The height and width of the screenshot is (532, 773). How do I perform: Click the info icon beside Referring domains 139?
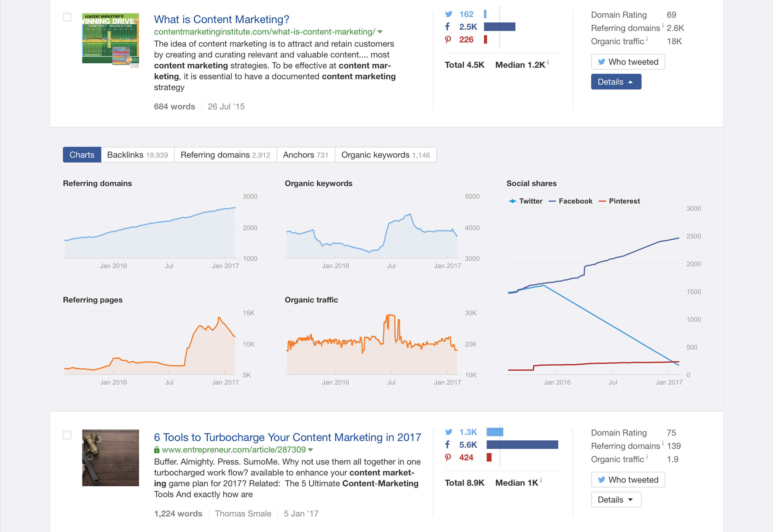[662, 443]
